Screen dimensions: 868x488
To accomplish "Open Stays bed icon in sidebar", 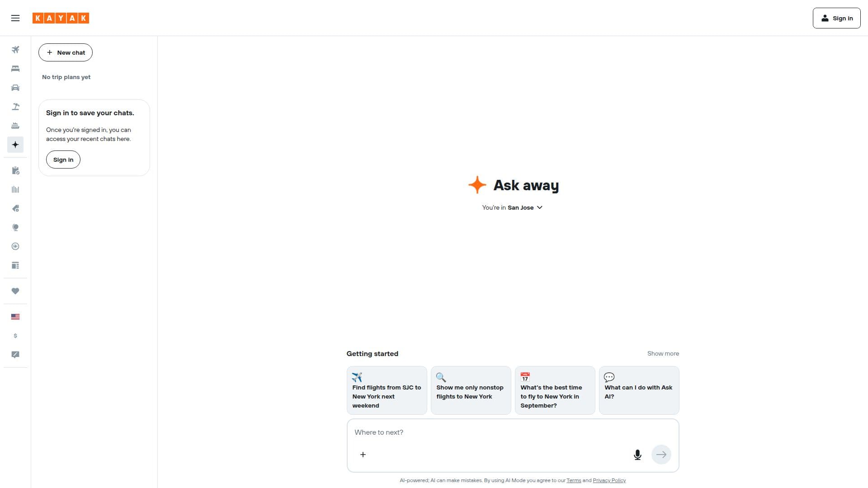I will point(15,69).
